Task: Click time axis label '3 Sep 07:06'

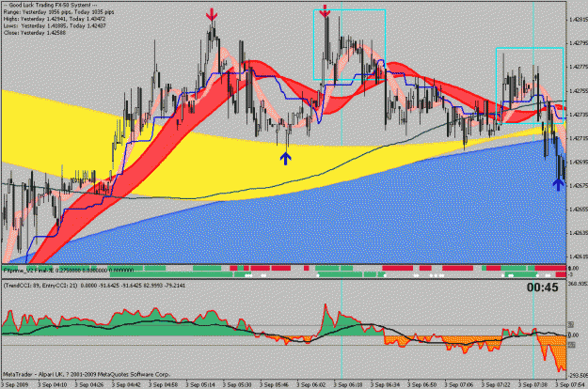Action: pos(459,384)
